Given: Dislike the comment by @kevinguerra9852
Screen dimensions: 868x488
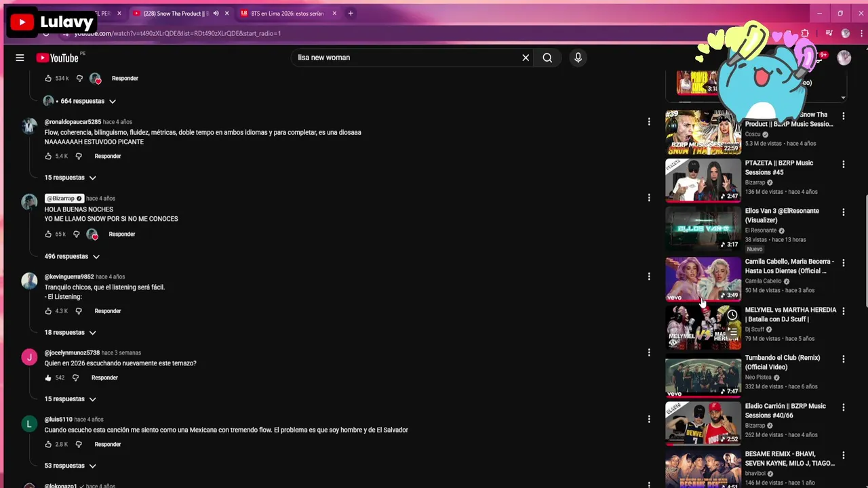Looking at the screenshot, I should click(79, 311).
